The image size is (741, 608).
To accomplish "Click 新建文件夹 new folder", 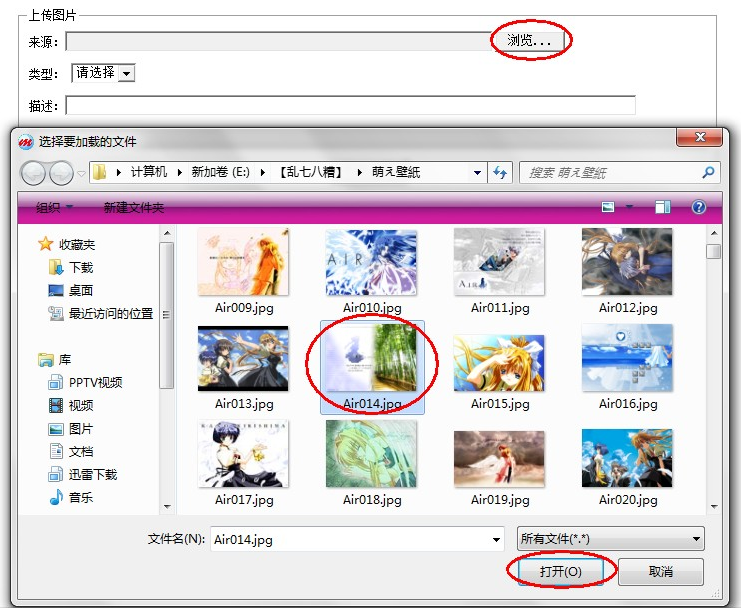I will 134,207.
